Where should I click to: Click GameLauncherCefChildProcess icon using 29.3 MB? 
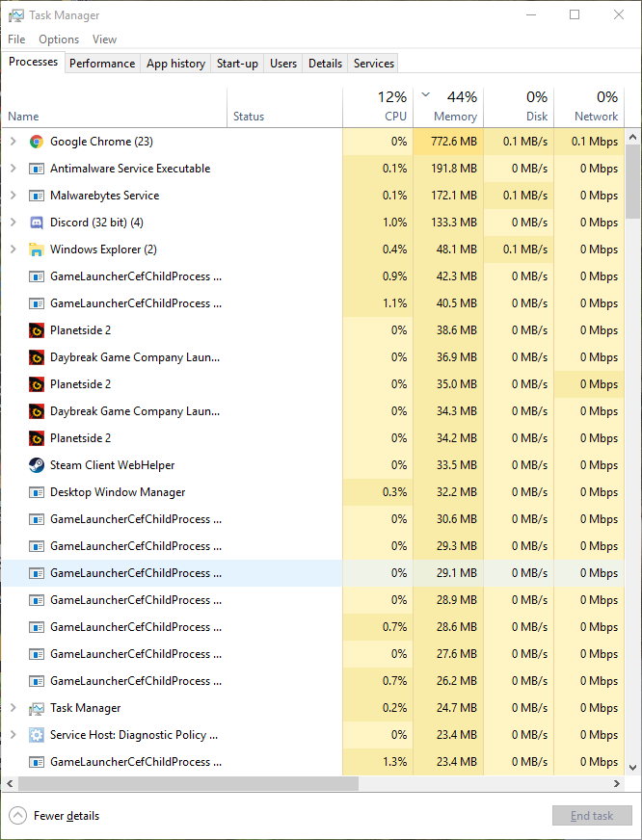click(x=37, y=546)
